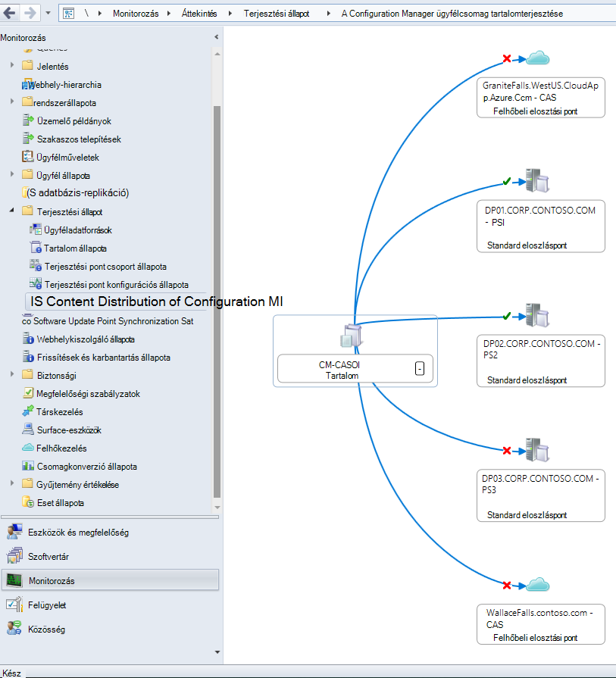The image size is (616, 678).
Task: Open workspace options dropdown arrow at bottom
Action: 217,652
